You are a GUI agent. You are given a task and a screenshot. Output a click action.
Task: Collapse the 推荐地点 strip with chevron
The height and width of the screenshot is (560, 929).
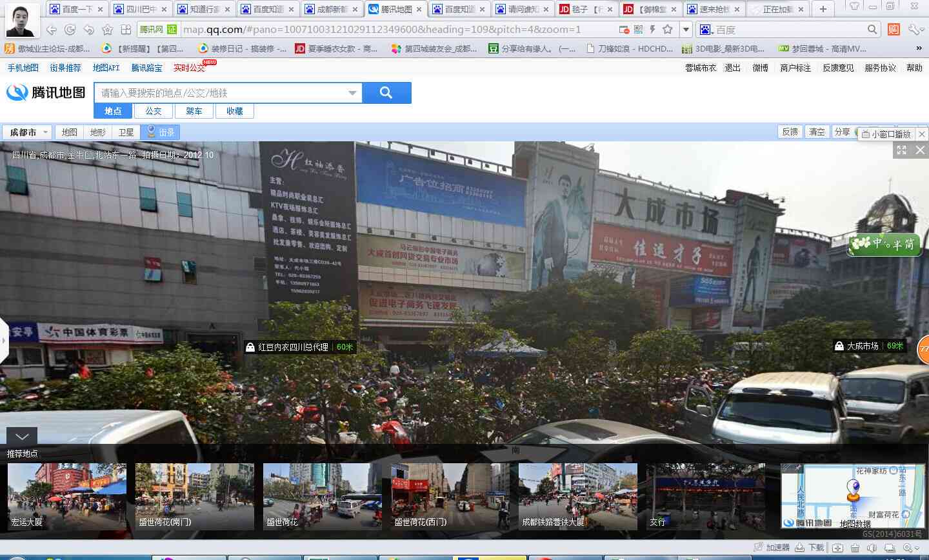pyautogui.click(x=22, y=437)
